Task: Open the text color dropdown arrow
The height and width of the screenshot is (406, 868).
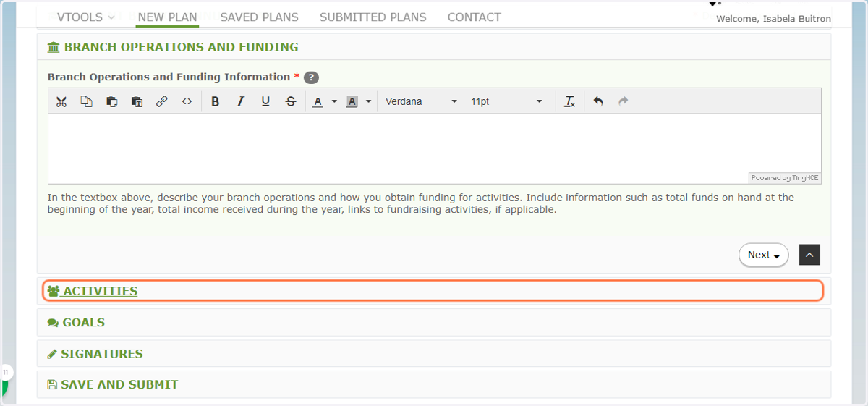Action: (334, 101)
